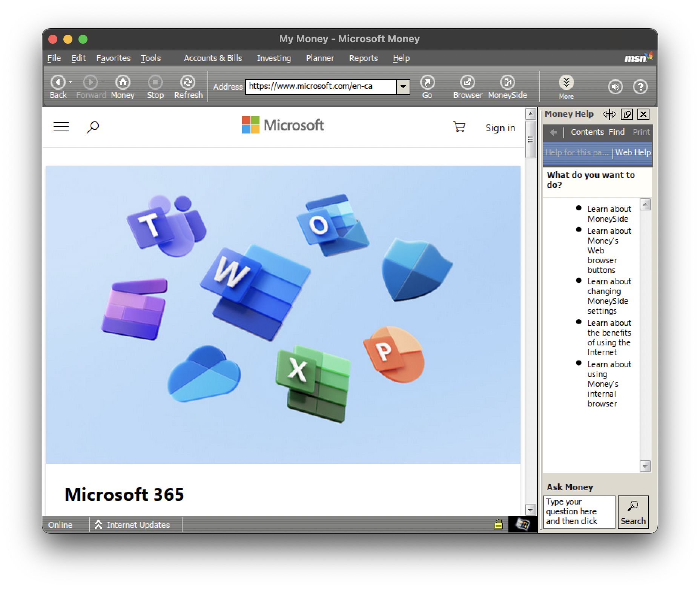Open the Help menu
700x589 pixels.
401,58
